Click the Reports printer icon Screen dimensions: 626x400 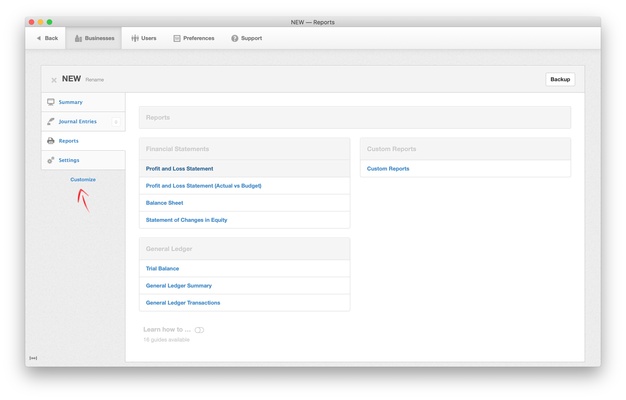coord(51,141)
